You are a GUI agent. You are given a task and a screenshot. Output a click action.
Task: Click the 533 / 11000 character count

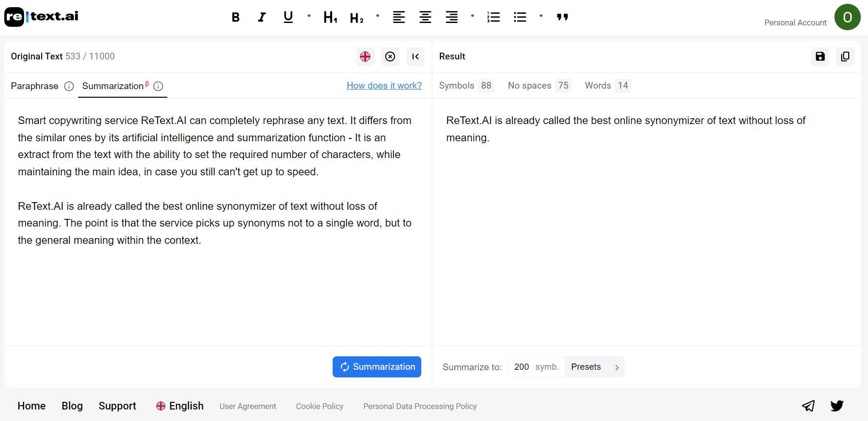coord(90,57)
